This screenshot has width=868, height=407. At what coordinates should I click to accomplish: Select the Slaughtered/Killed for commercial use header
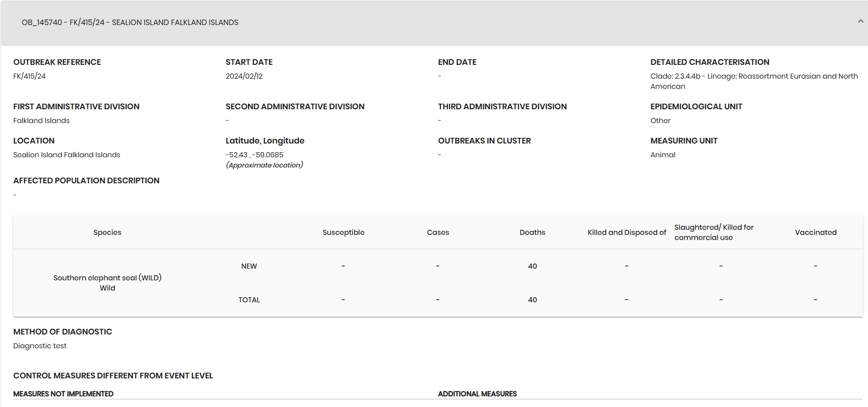(713, 232)
